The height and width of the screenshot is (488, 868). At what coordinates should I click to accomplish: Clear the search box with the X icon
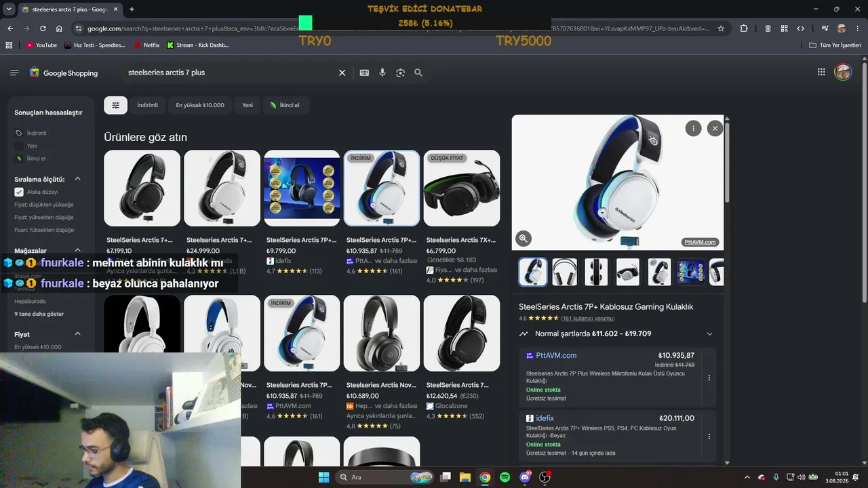[x=342, y=73]
